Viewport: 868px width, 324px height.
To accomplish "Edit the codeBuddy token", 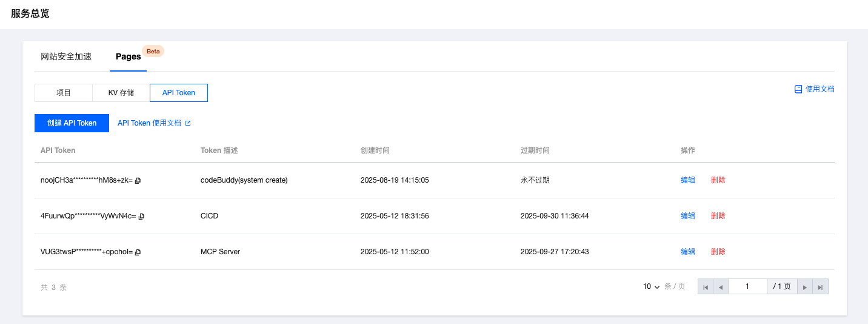I will pyautogui.click(x=688, y=180).
